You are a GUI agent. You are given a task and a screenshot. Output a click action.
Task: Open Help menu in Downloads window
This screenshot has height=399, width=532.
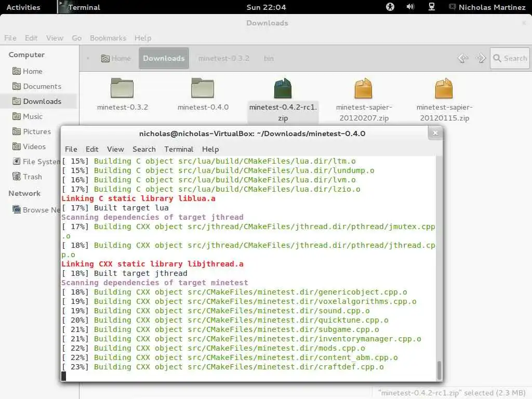tap(143, 38)
